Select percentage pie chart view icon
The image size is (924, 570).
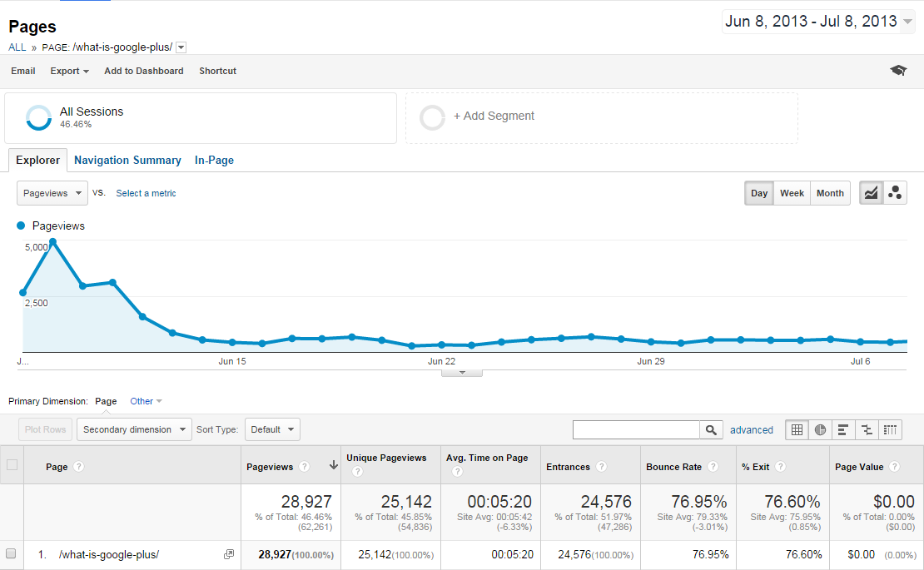point(820,430)
